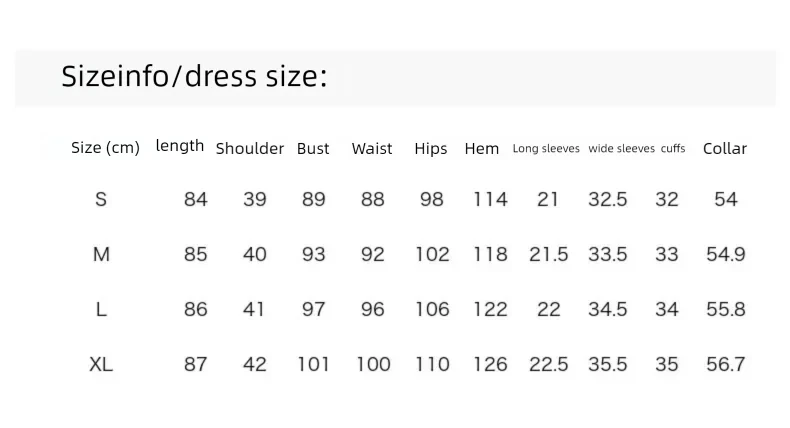Select the size XL row label

coord(101,364)
